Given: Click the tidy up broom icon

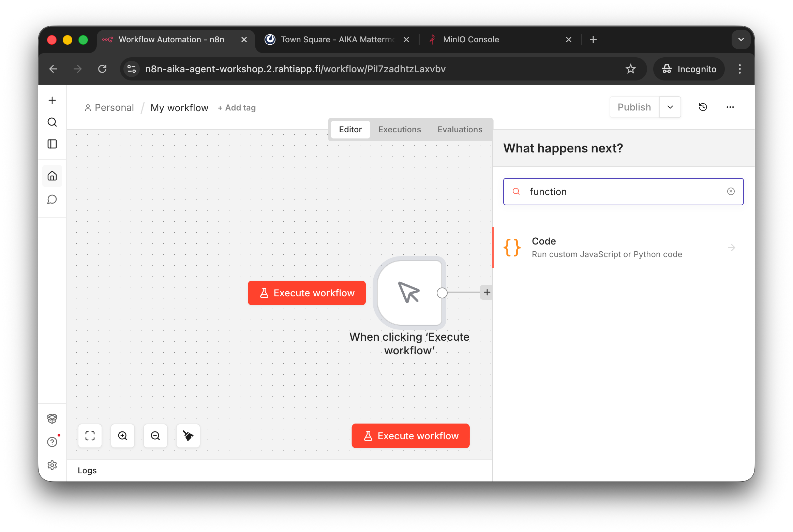Looking at the screenshot, I should click(188, 436).
